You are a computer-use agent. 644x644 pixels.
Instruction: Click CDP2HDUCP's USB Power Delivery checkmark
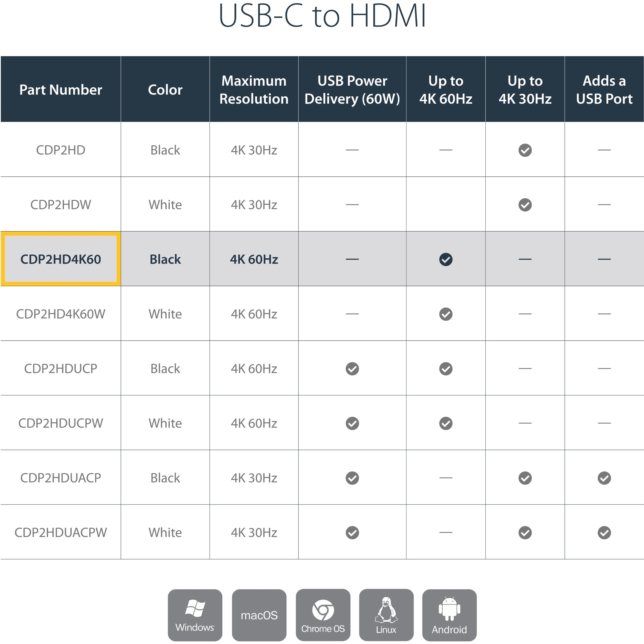click(x=352, y=369)
